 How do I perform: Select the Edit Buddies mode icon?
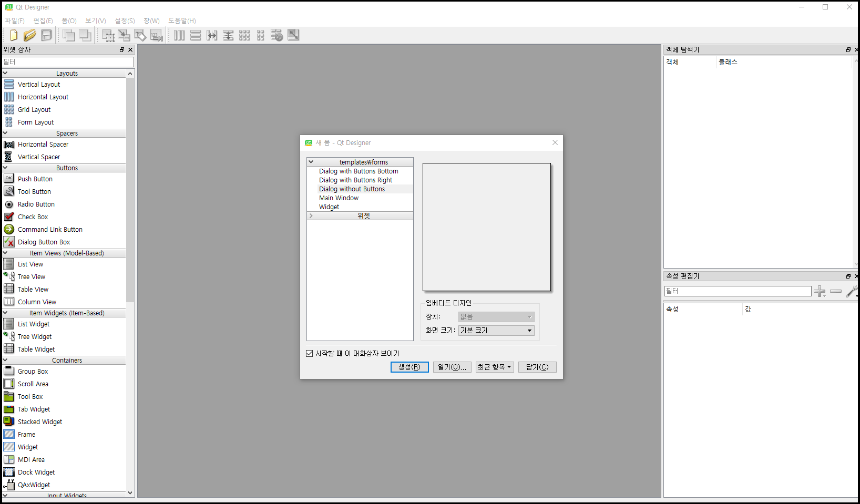click(x=140, y=35)
